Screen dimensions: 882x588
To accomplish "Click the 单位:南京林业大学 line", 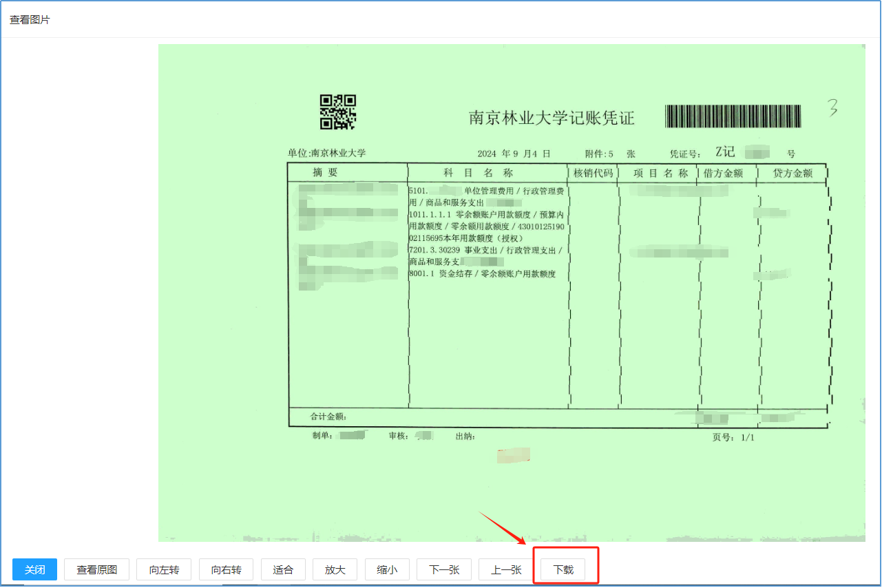I will [x=327, y=153].
